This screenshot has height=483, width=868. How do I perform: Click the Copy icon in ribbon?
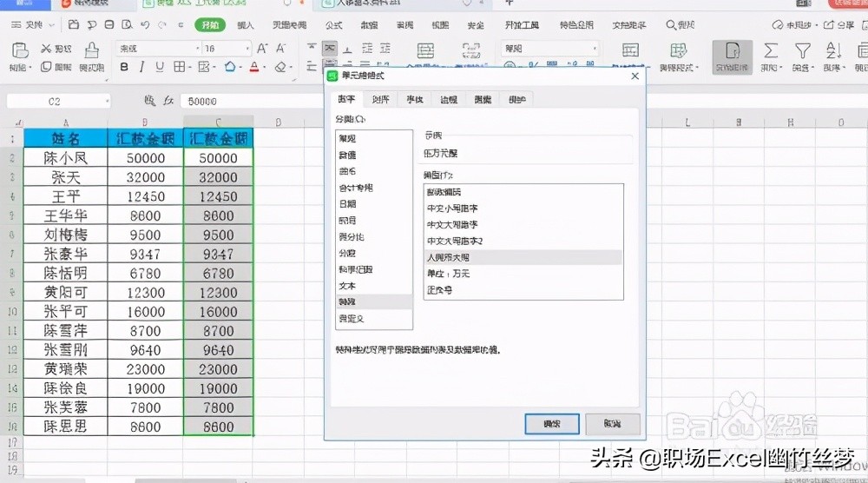pyautogui.click(x=47, y=67)
